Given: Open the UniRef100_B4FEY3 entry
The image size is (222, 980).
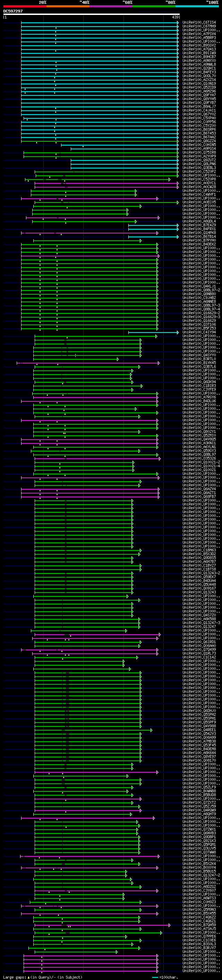Looking at the screenshot, I should (x=199, y=72).
